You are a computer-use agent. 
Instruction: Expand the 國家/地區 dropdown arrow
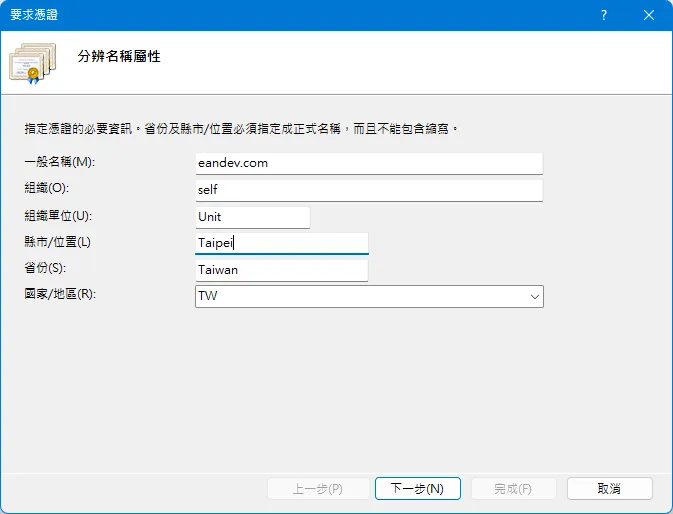[x=534, y=297]
